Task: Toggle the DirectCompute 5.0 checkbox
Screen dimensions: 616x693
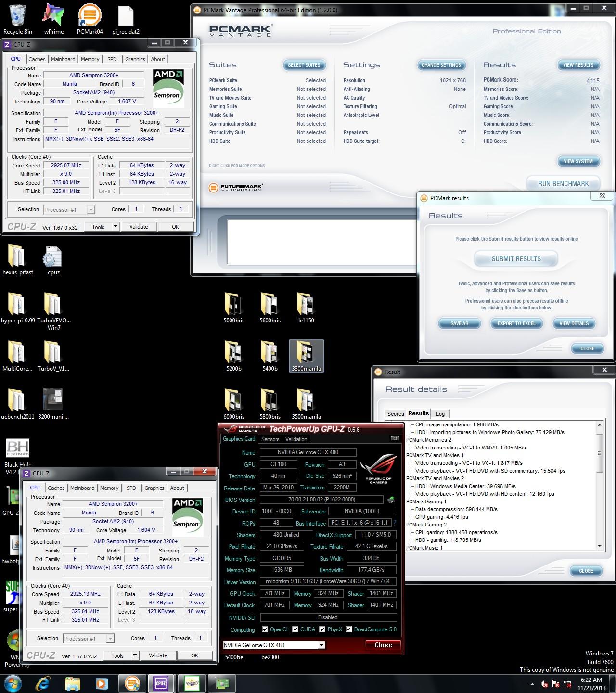Action: tap(348, 629)
